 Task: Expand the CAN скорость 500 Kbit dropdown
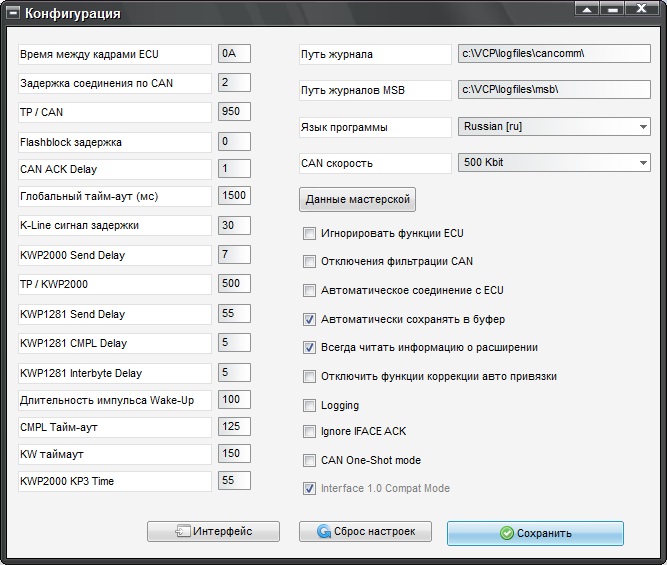click(554, 163)
